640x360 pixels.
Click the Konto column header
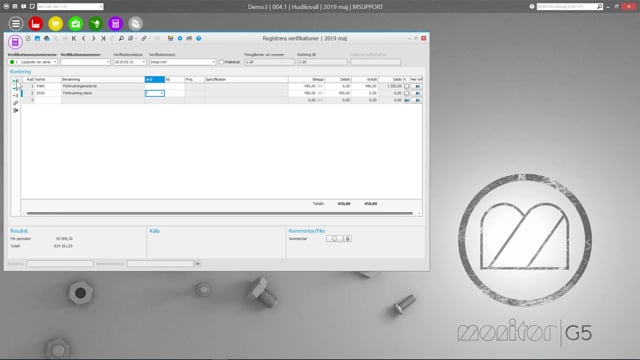[x=48, y=79]
